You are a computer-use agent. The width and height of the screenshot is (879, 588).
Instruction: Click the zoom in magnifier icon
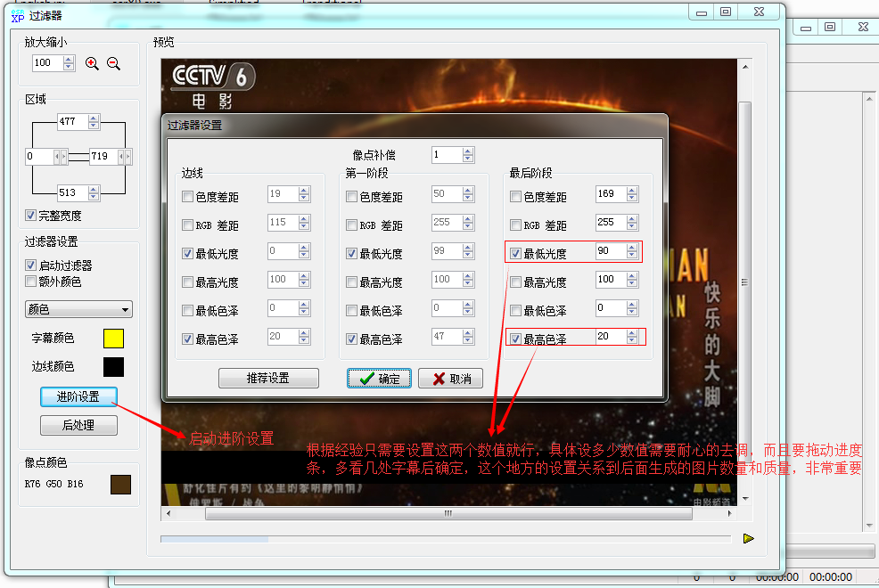92,63
